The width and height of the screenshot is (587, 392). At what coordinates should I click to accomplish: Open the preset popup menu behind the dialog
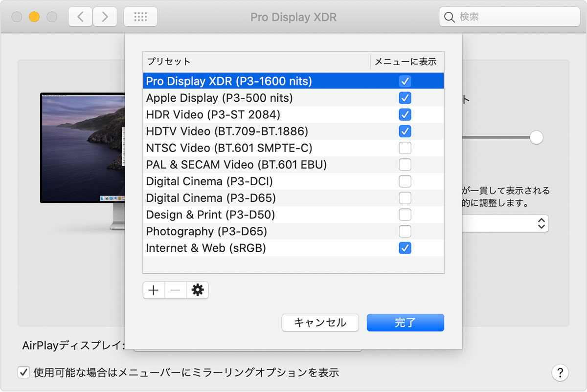(x=506, y=224)
